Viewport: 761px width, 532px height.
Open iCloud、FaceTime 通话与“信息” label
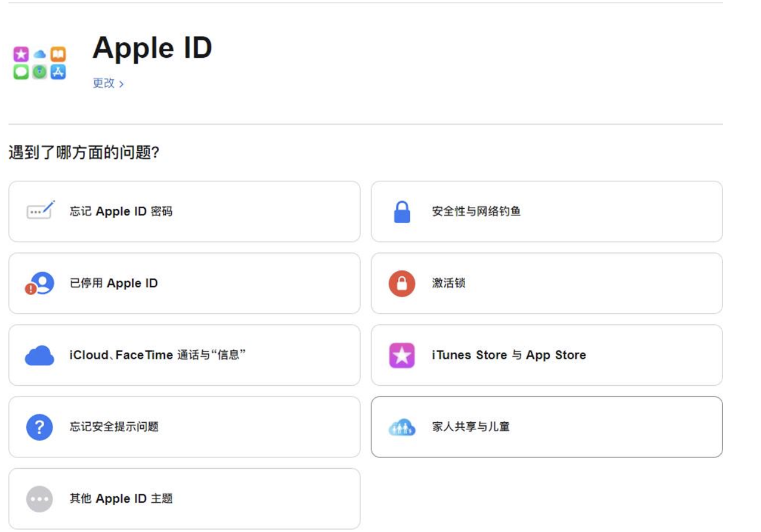(158, 355)
